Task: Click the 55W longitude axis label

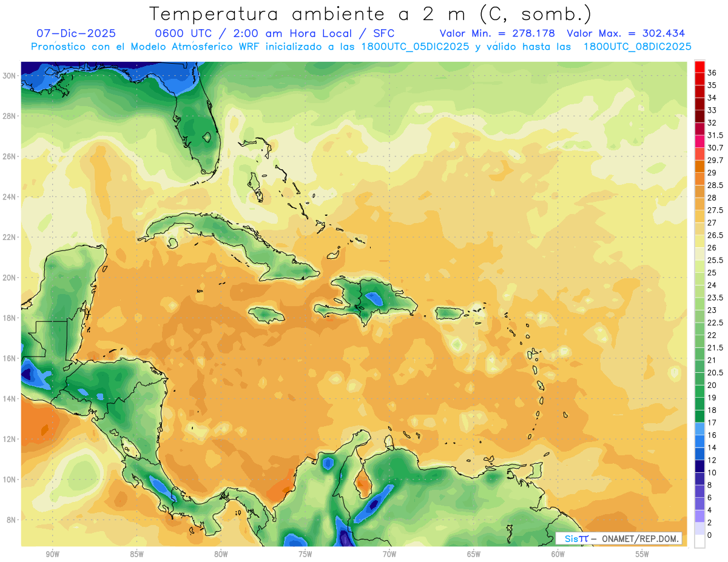Action: tap(642, 554)
